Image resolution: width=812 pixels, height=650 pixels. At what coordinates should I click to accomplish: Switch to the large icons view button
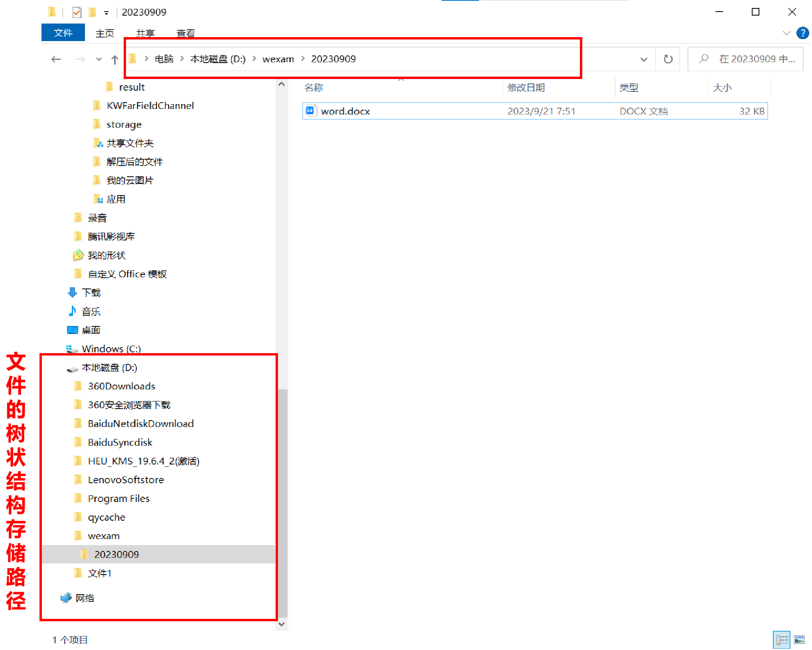[x=799, y=640]
